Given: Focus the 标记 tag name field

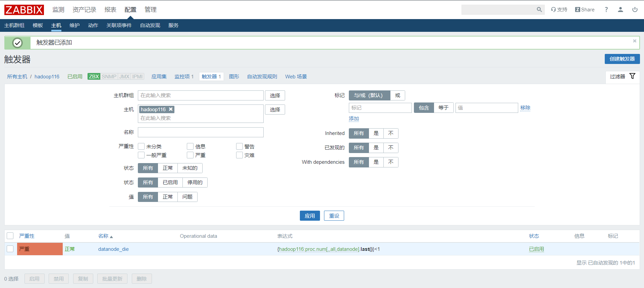Looking at the screenshot, I should pos(380,108).
